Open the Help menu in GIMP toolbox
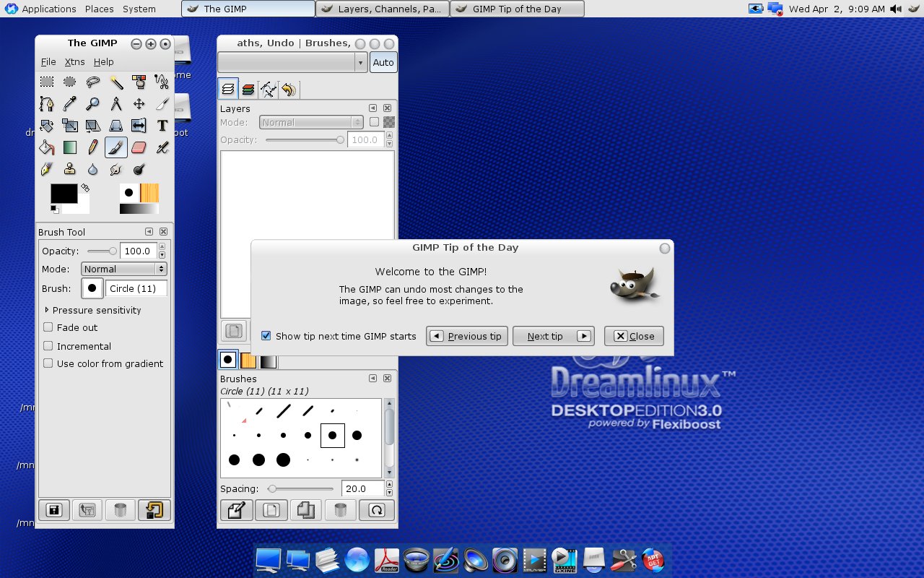 tap(104, 62)
